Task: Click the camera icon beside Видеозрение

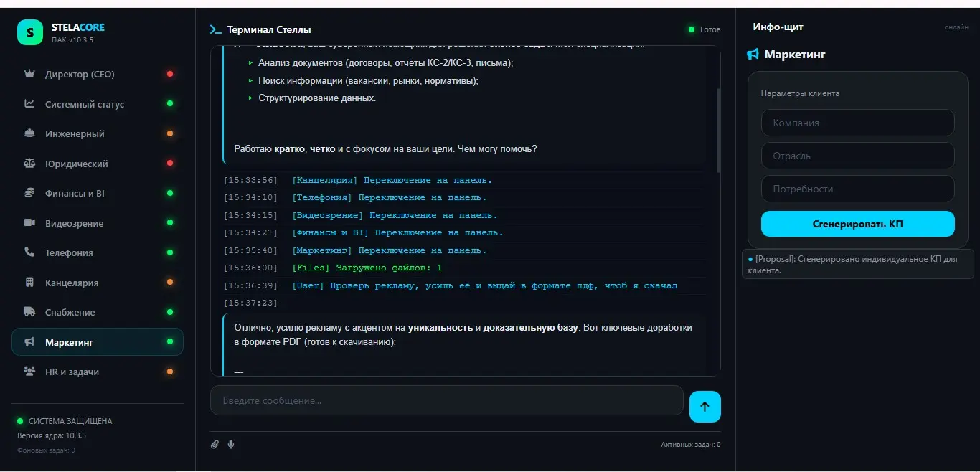Action: coord(29,223)
